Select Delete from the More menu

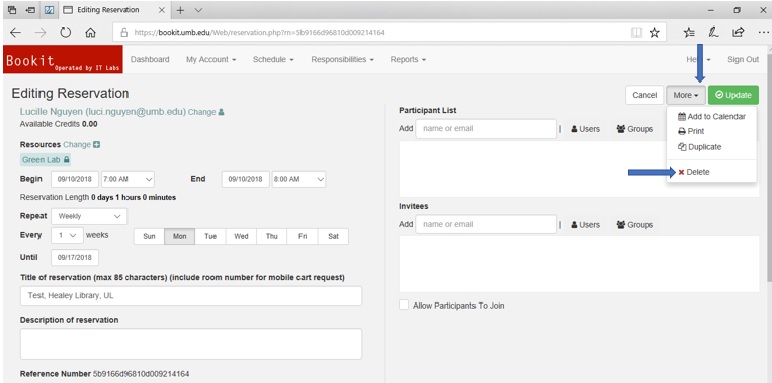point(694,172)
